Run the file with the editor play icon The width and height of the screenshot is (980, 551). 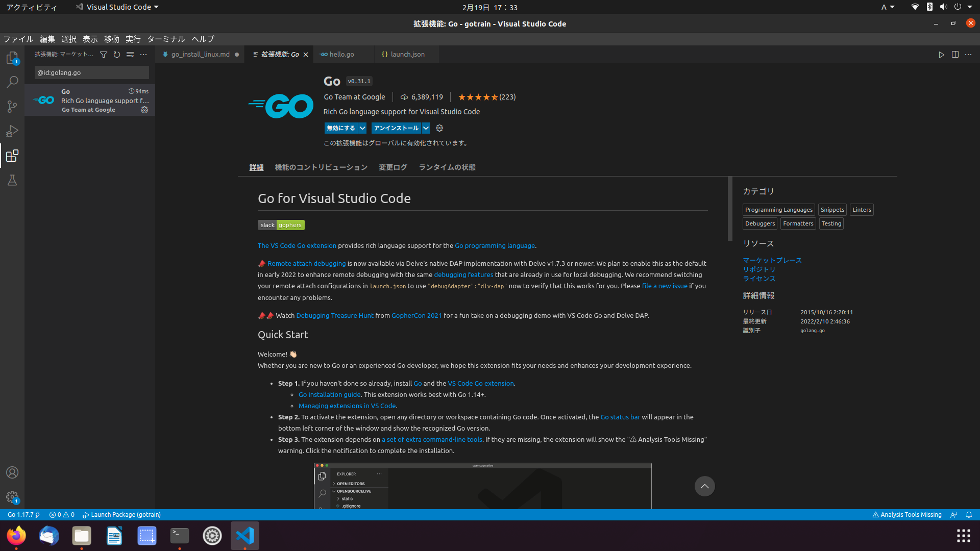(942, 55)
